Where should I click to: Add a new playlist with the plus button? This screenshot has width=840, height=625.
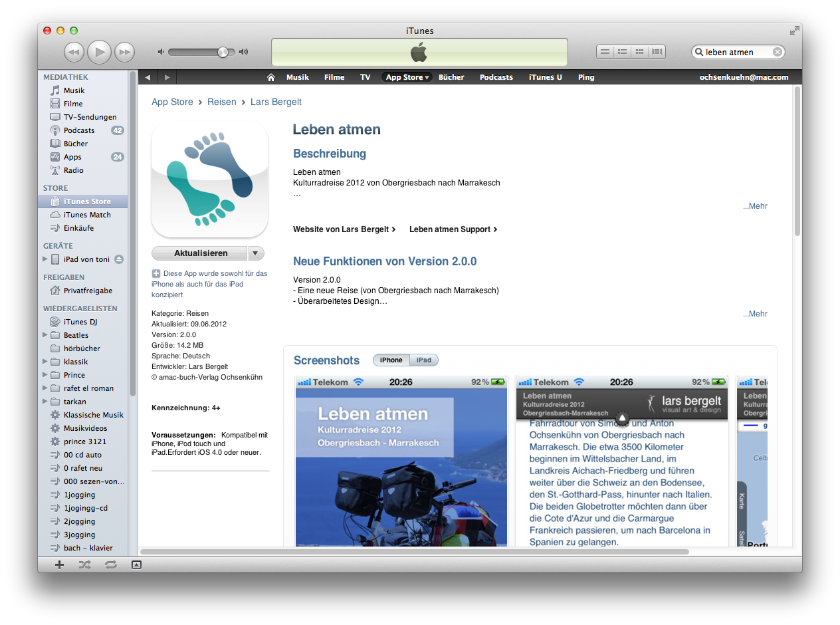[59, 564]
